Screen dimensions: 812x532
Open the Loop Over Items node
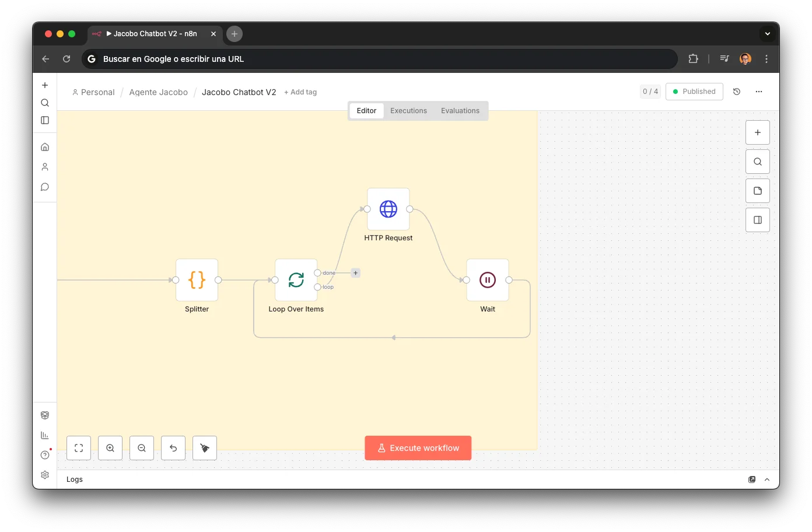click(296, 279)
